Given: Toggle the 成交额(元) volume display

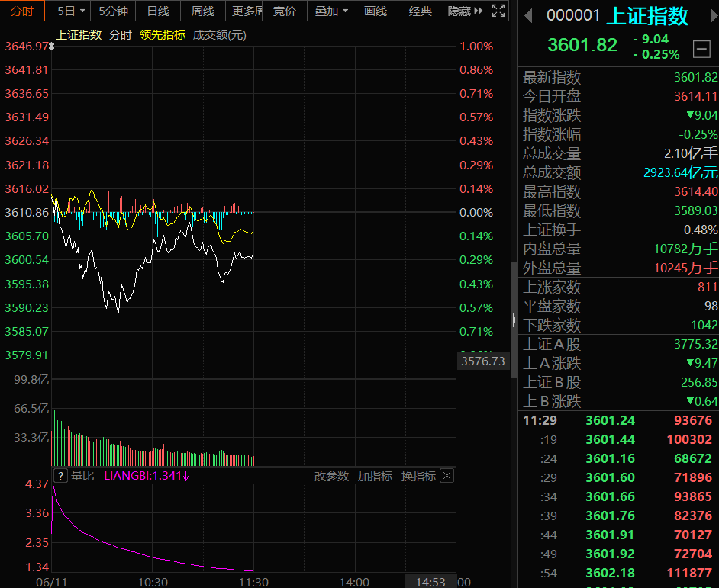Looking at the screenshot, I should click(220, 35).
